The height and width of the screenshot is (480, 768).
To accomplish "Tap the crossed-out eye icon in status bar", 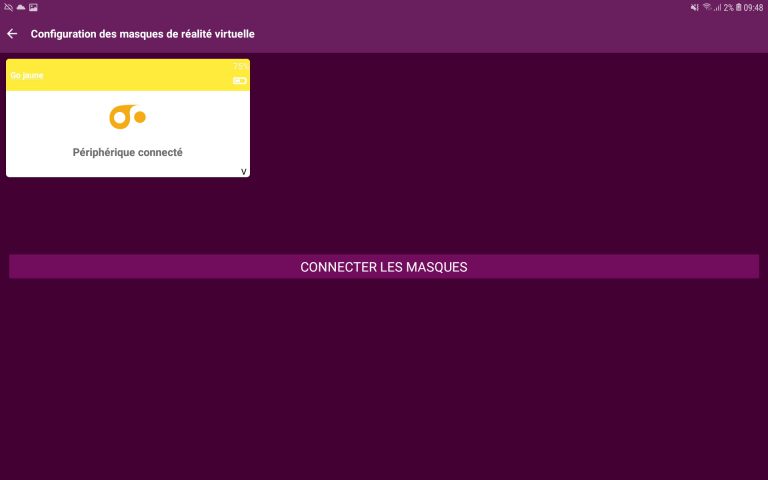I will [8, 7].
